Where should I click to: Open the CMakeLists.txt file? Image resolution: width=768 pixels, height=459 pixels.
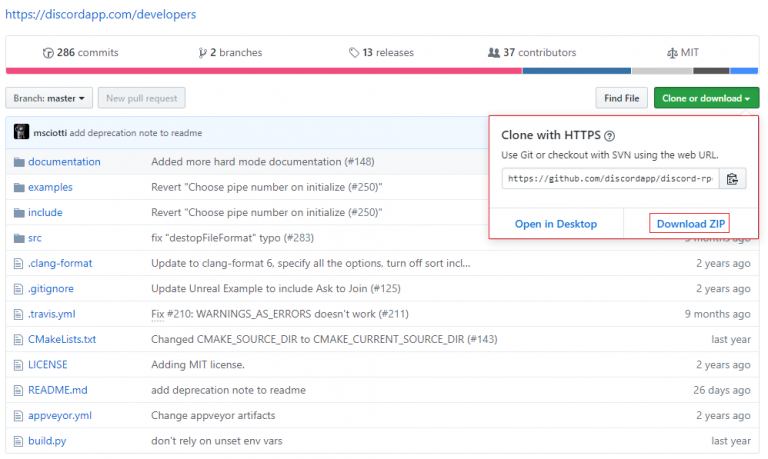pyautogui.click(x=62, y=339)
